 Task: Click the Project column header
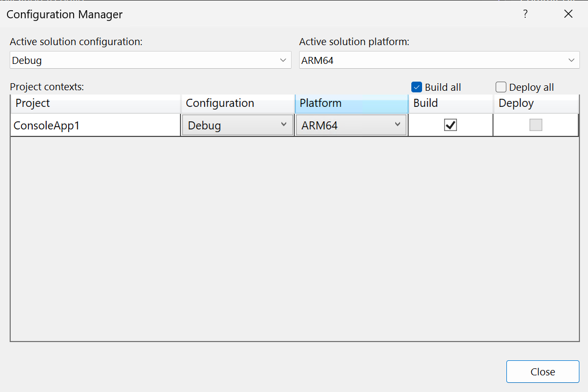point(96,103)
